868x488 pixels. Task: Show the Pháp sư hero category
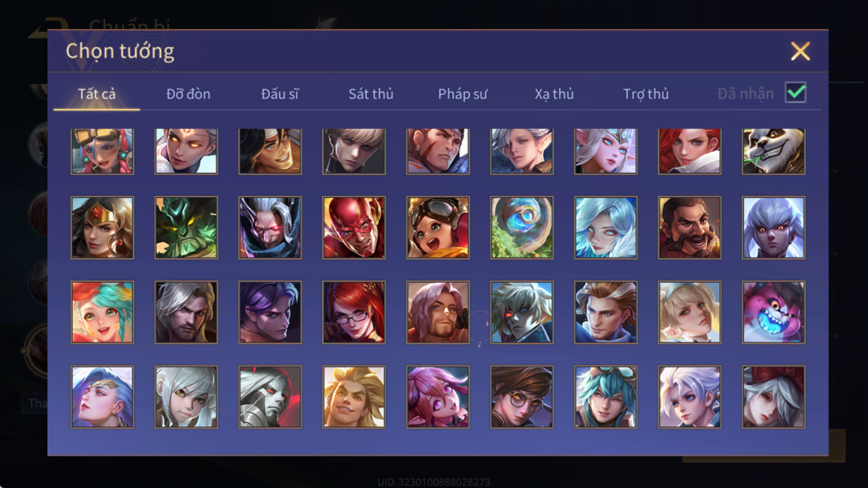click(462, 94)
